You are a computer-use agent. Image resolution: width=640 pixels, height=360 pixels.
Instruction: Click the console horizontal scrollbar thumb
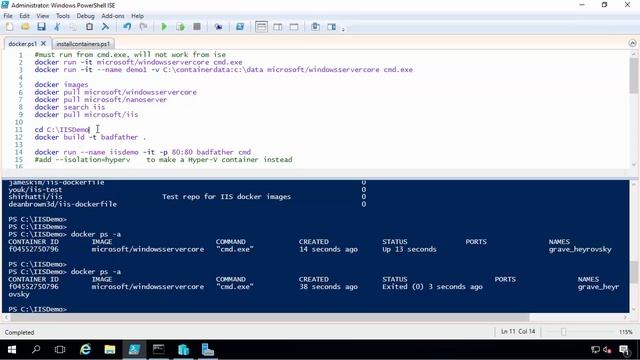pyautogui.click(x=269, y=317)
